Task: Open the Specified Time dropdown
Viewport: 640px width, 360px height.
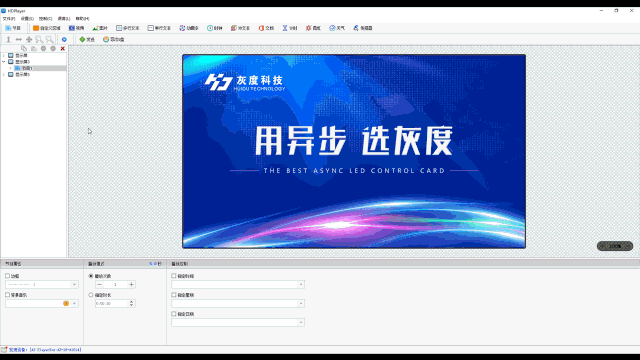Action: tap(301, 284)
